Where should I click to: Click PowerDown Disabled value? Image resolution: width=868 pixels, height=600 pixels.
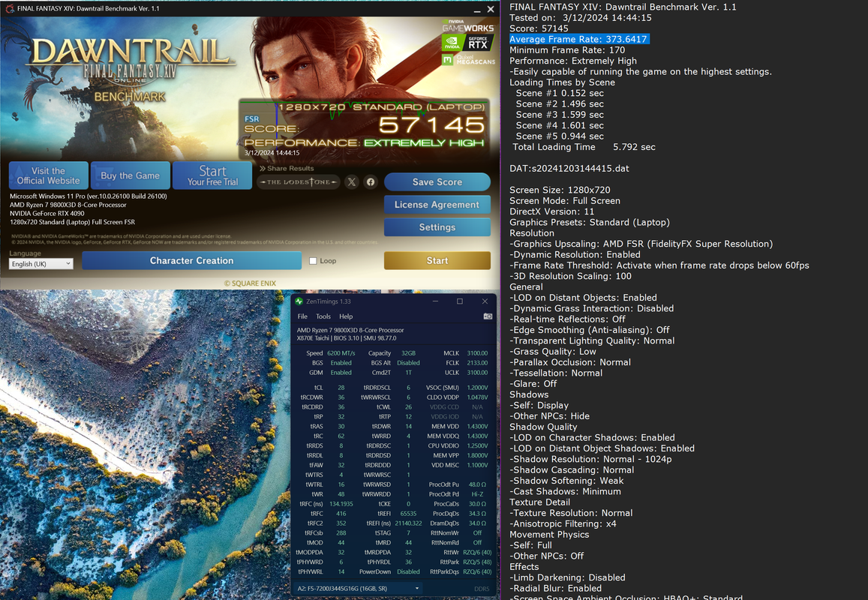[409, 571]
